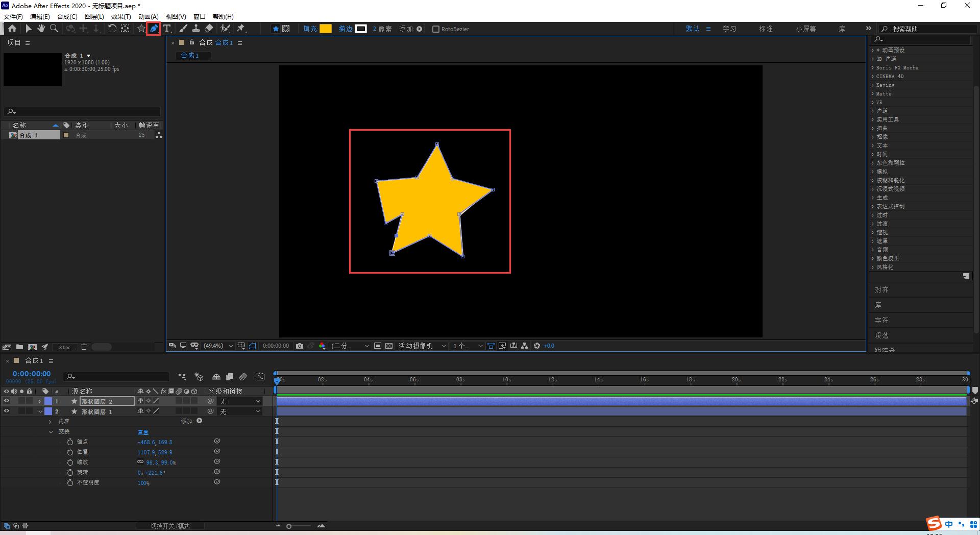Toggle the 旋转 stopwatch
980x535 pixels.
coord(70,472)
